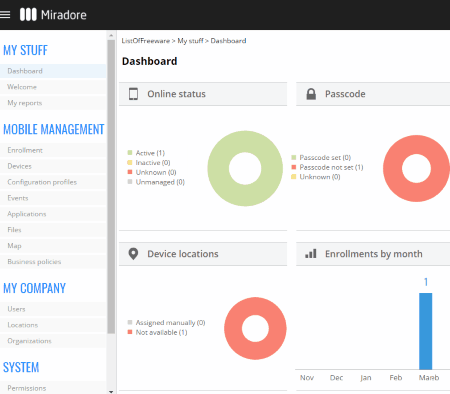Screen dimensions: 450x394
Task: Open the hamburger menu icon
Action: pyautogui.click(x=5, y=15)
